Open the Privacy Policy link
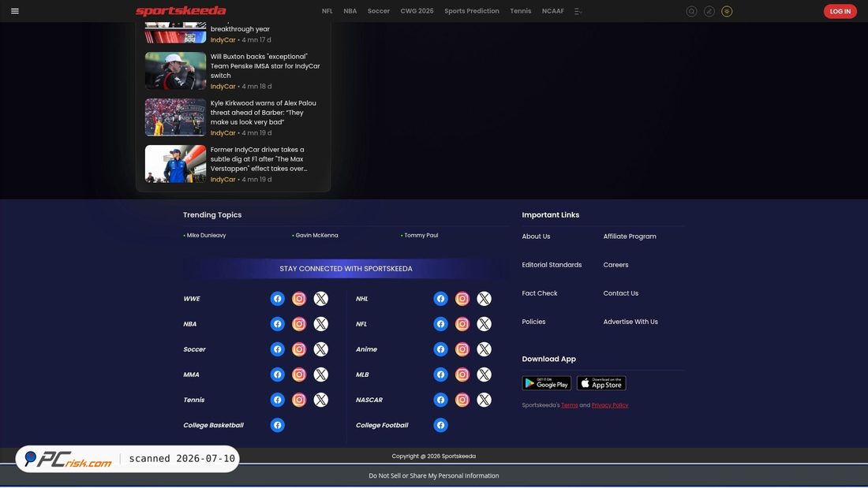 pos(609,405)
